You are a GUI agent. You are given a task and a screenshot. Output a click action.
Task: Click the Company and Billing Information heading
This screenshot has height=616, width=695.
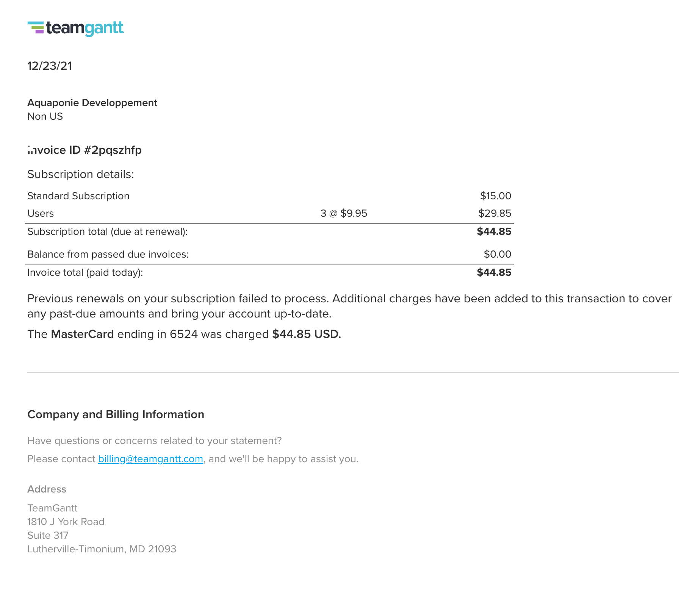[x=116, y=414]
